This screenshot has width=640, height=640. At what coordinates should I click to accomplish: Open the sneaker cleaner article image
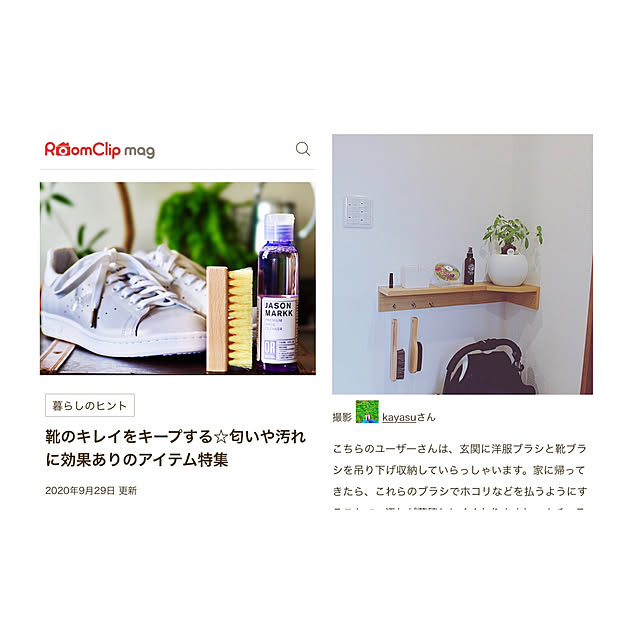pos(178,278)
